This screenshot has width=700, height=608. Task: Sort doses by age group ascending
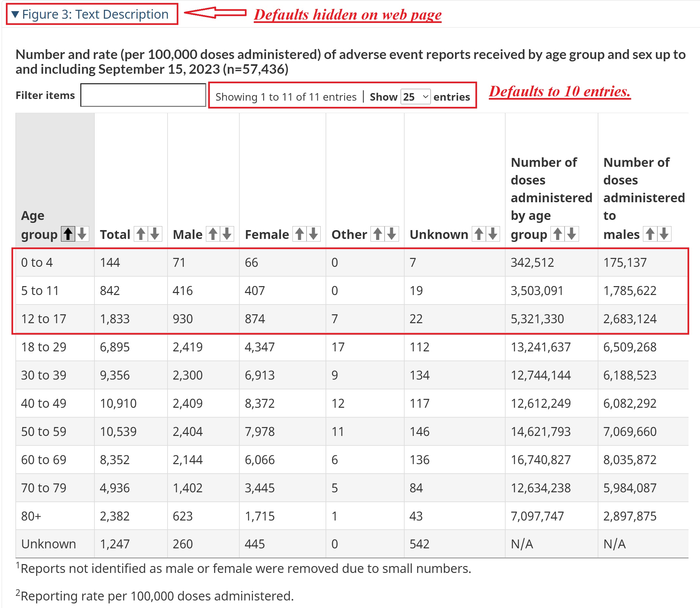point(557,234)
